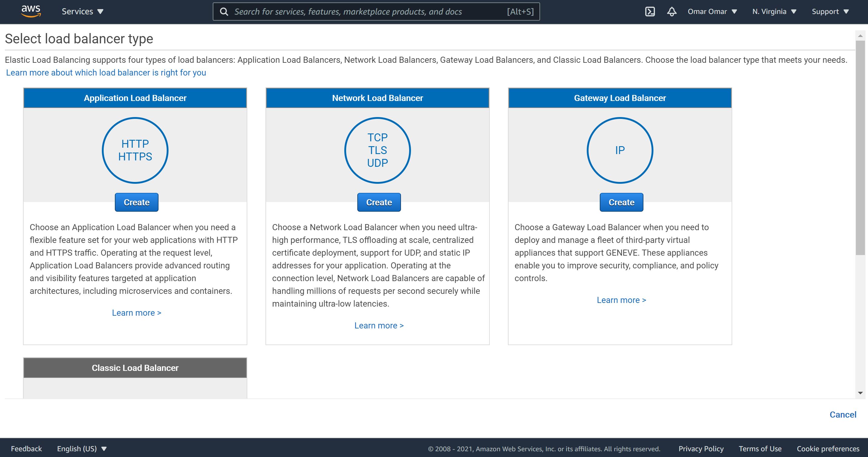Image resolution: width=868 pixels, height=457 pixels.
Task: Click Create Network Load Balancer button
Action: [378, 202]
